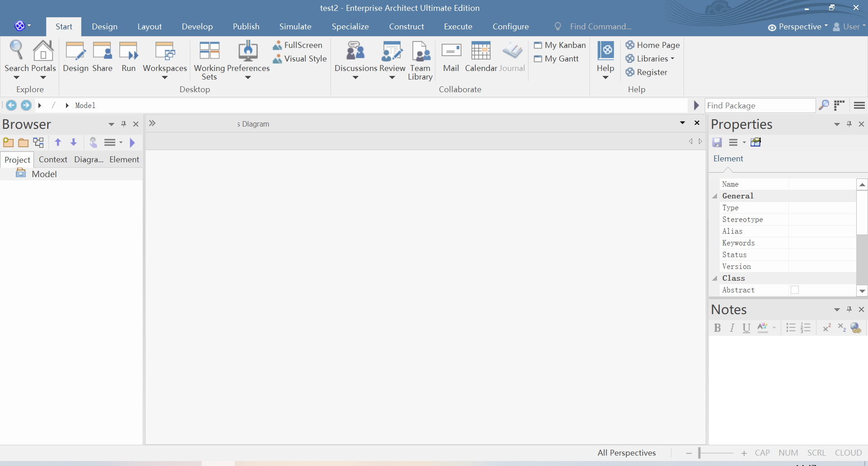The height and width of the screenshot is (466, 868).
Task: Click the zoom slider handle in status bar
Action: coord(699,452)
